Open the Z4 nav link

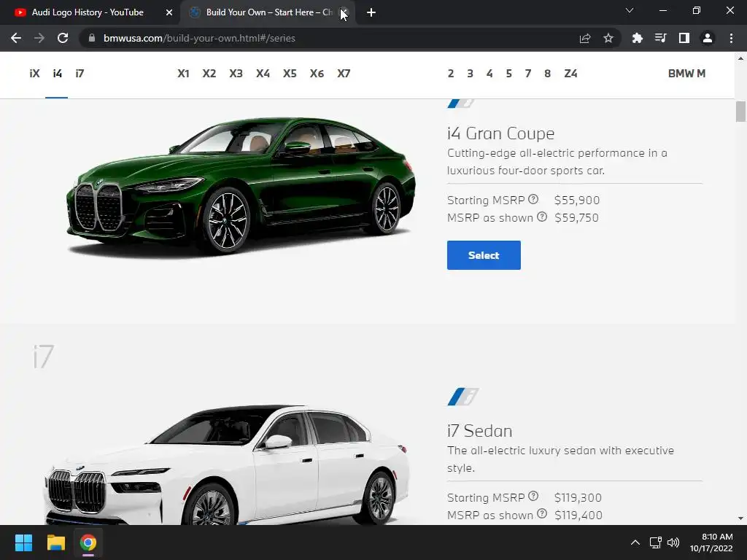570,74
